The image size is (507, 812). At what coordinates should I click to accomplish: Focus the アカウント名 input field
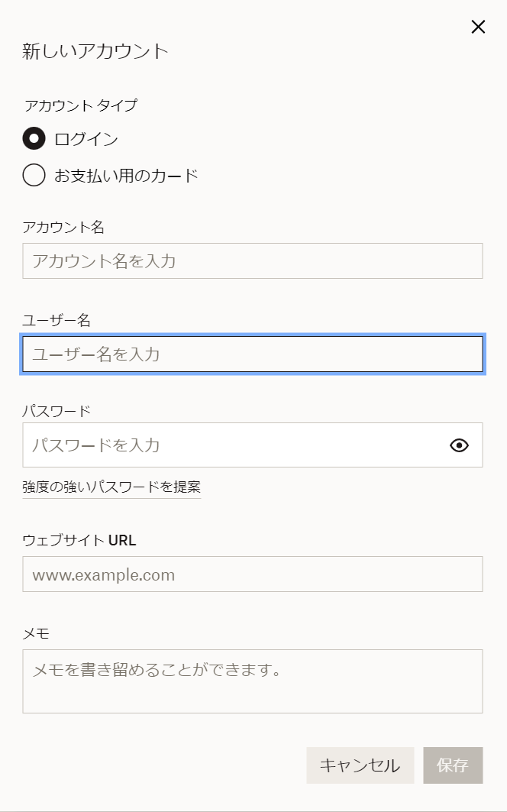point(252,261)
